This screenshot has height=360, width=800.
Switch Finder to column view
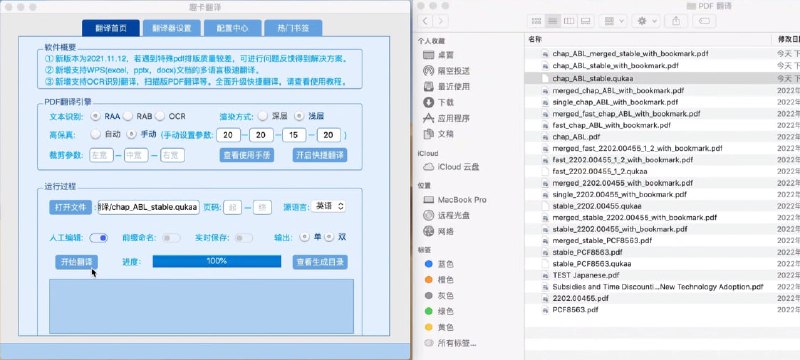(569, 21)
